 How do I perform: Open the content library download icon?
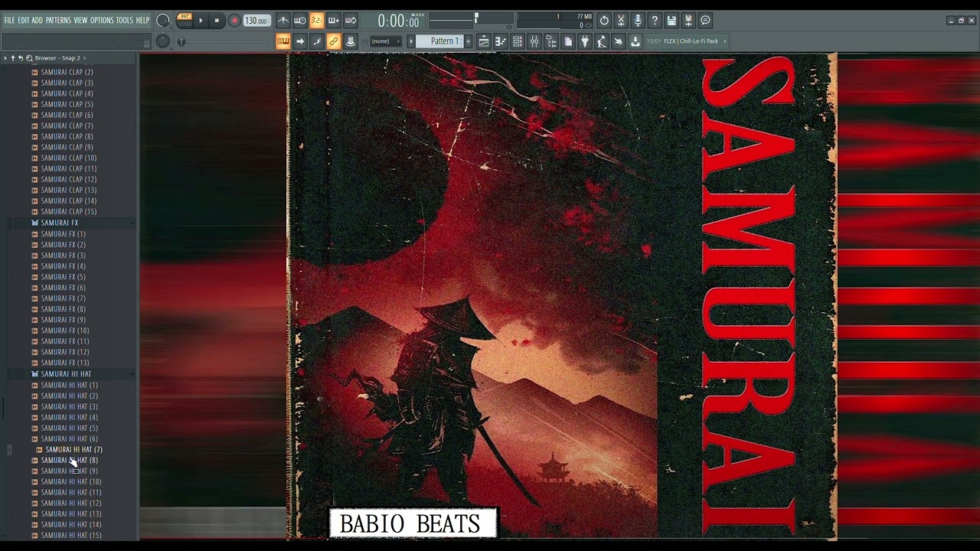635,41
